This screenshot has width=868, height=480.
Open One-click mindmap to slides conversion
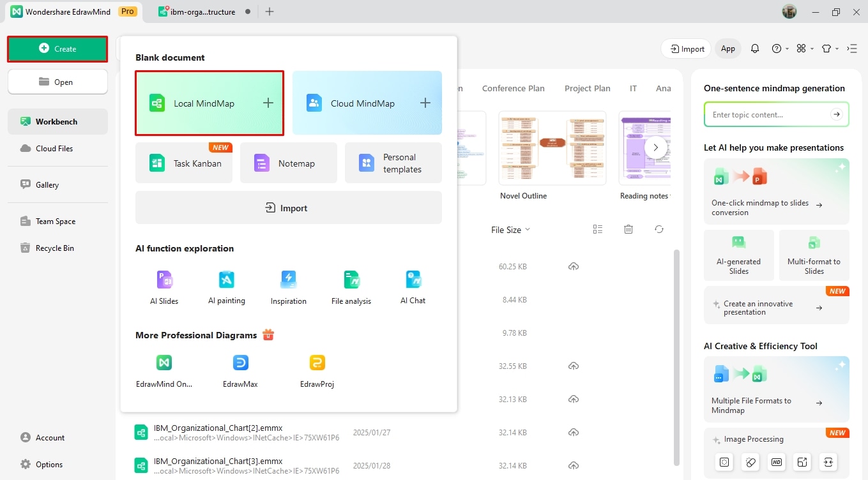[777, 191]
